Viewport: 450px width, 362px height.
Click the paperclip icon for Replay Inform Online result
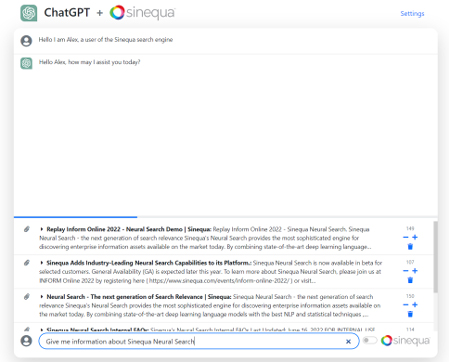click(x=27, y=229)
